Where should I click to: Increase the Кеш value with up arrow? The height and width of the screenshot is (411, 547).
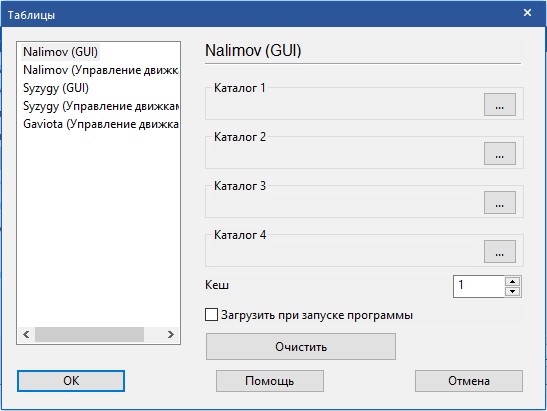tap(512, 281)
